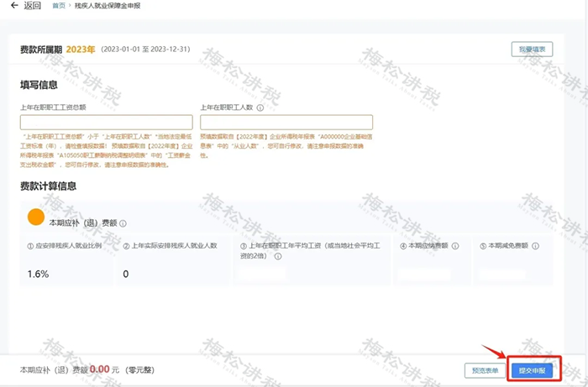Click the 预览表单 button
588x387 pixels.
(x=485, y=370)
